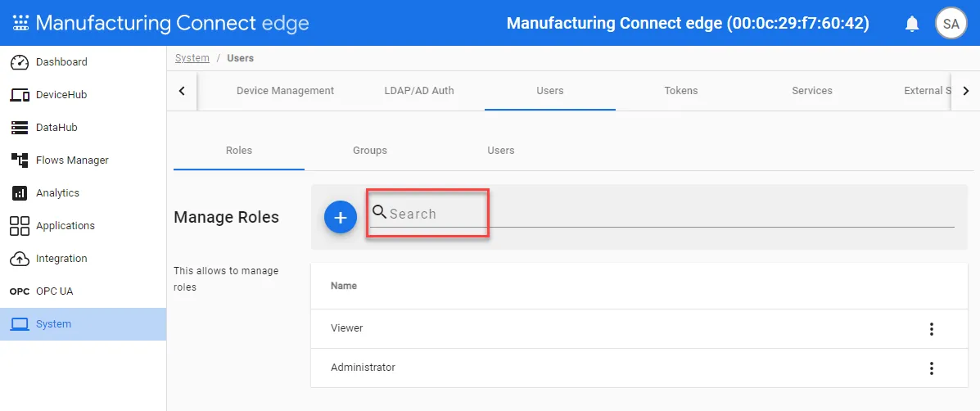Click the Manage Roles heading
The image size is (980, 411).
(226, 217)
